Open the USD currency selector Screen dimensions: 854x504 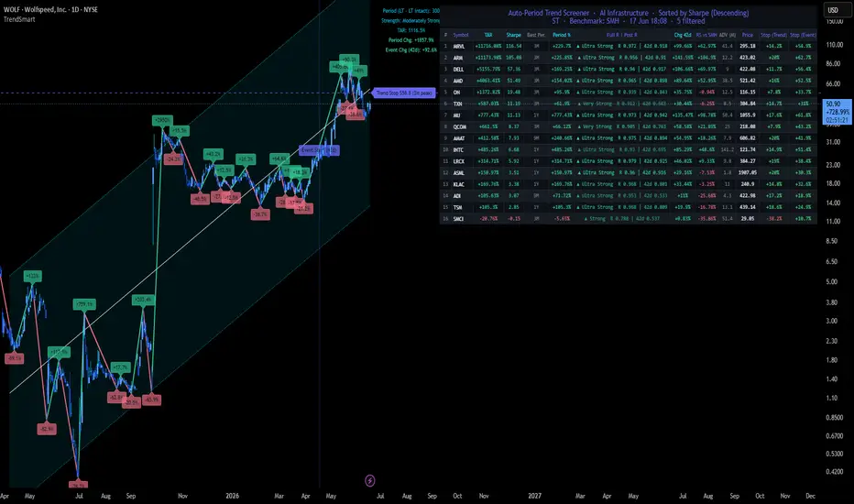tap(833, 10)
